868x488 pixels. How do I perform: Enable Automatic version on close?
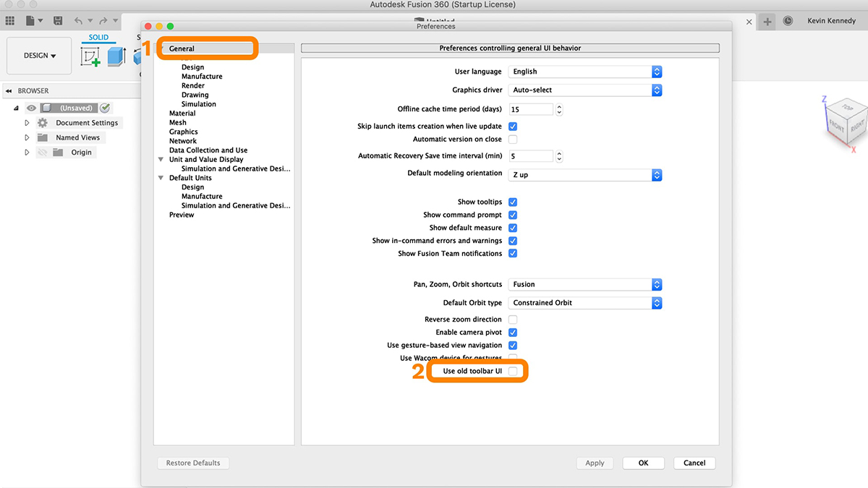[513, 139]
